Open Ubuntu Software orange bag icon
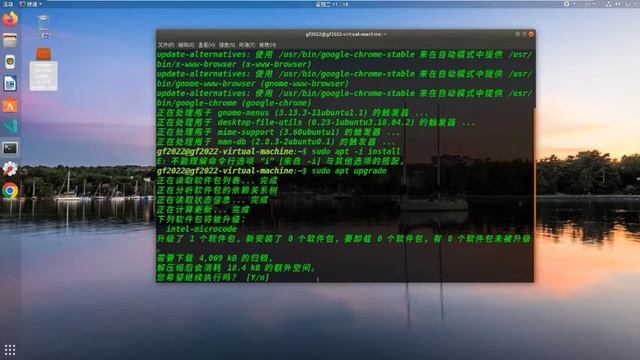This screenshot has width=640, height=360. 10,105
